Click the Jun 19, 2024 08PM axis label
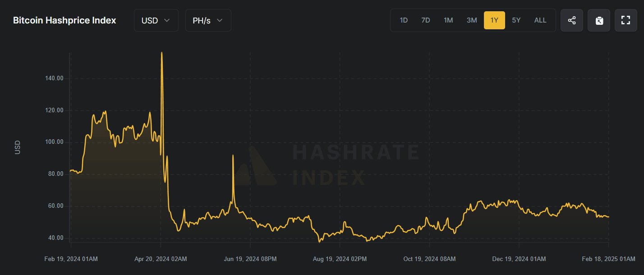This screenshot has height=275, width=644. click(x=250, y=259)
